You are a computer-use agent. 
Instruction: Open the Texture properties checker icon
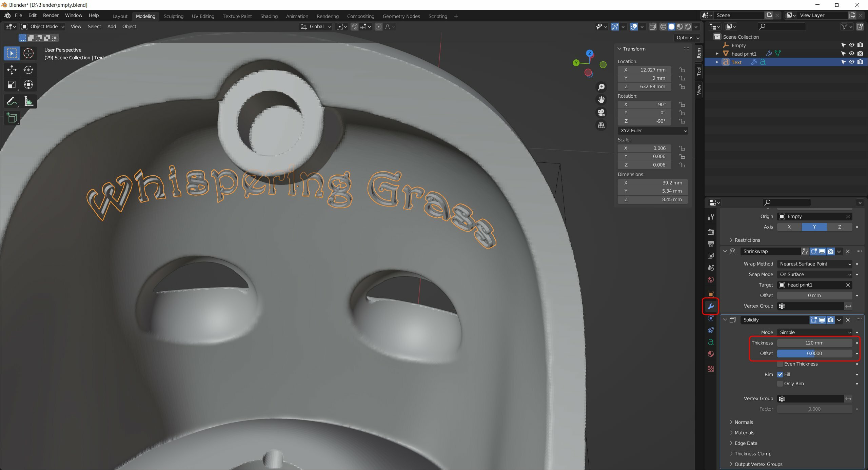[711, 369]
